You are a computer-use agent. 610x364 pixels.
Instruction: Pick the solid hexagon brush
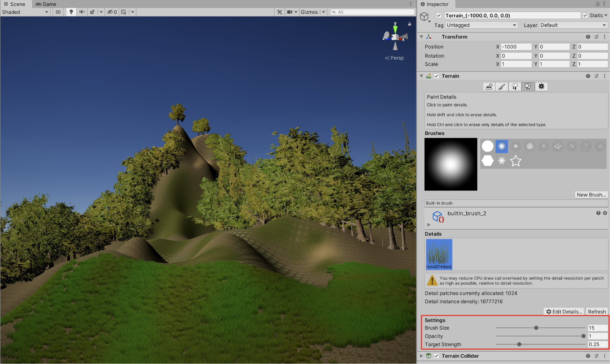pos(487,161)
